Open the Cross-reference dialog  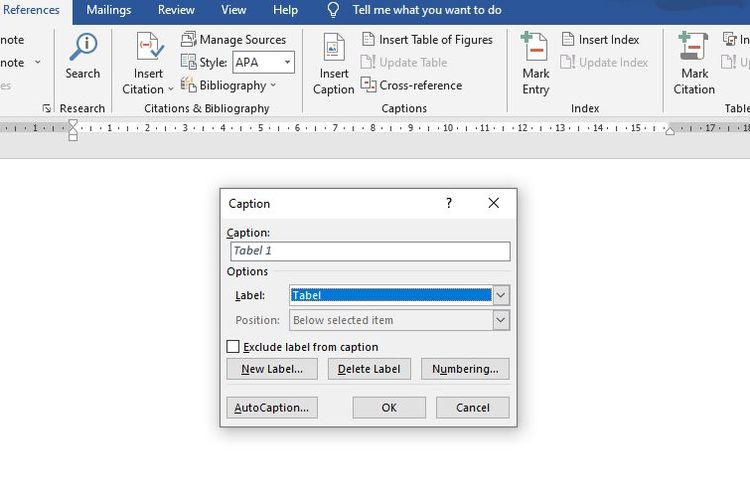point(411,85)
